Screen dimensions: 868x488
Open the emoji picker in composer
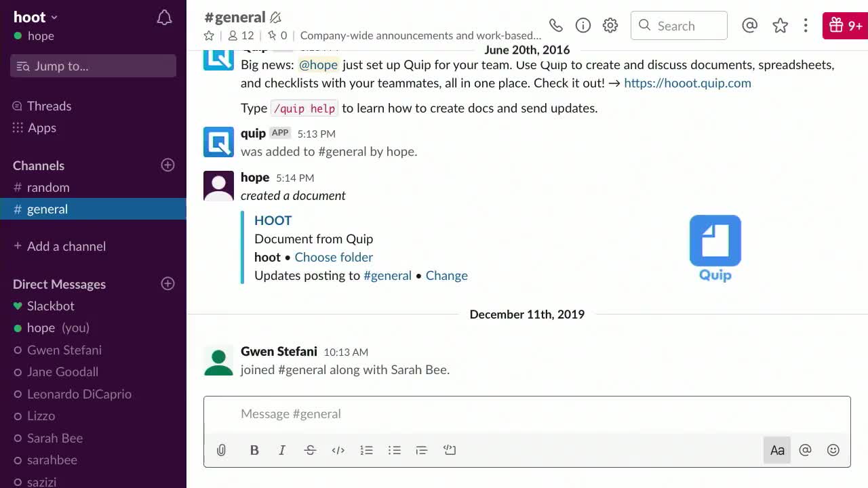pyautogui.click(x=833, y=450)
